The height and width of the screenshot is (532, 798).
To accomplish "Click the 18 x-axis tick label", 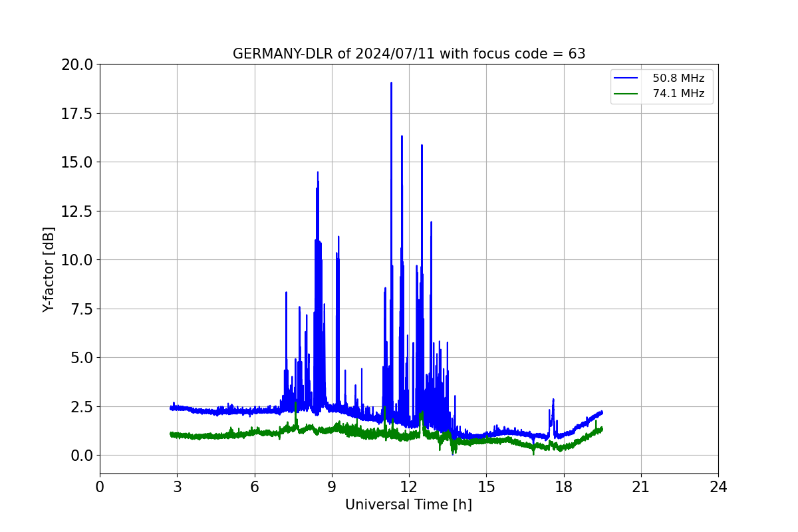I will coord(563,487).
